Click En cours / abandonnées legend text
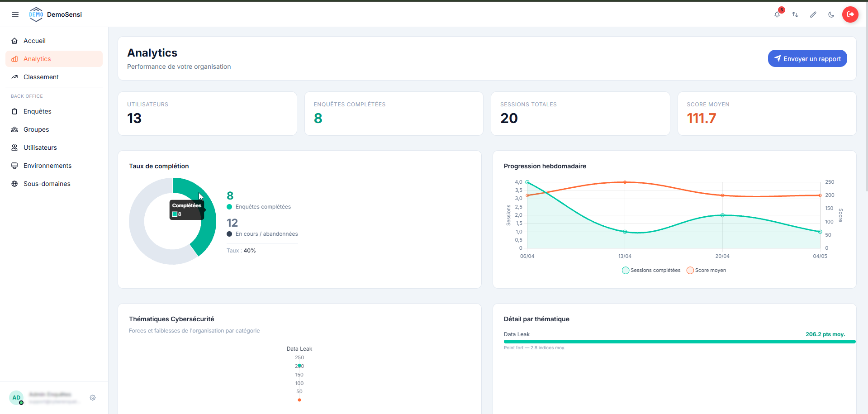 point(267,234)
